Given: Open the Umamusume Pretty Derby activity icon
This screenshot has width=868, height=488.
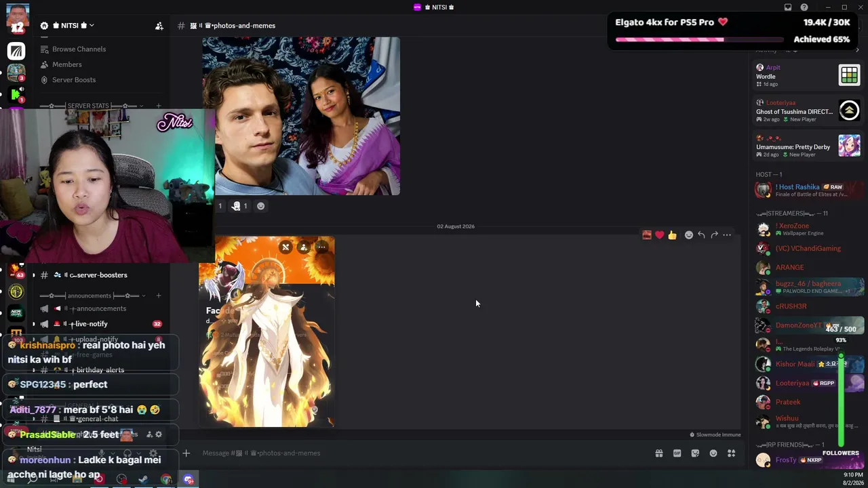Looking at the screenshot, I should [849, 146].
